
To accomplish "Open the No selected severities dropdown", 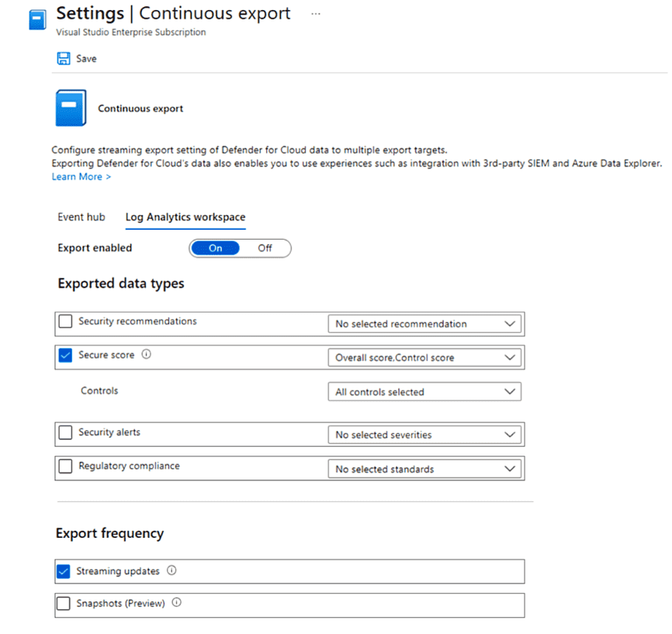I will [x=424, y=435].
